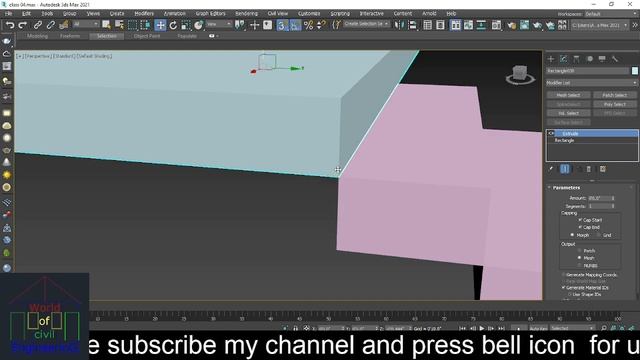This screenshot has height=360, width=640.
Task: Toggle the Extrude modifier eye icon
Action: click(x=551, y=133)
